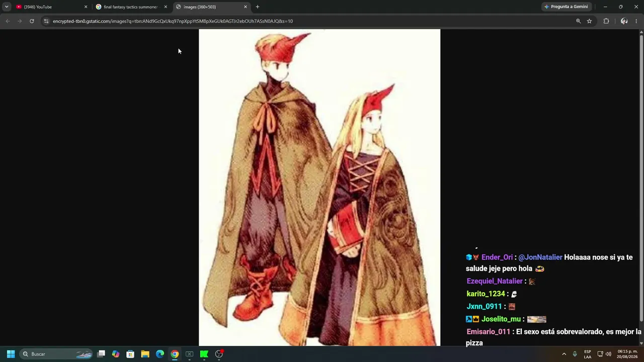Reload the current page
The width and height of the screenshot is (644, 362).
coord(32,21)
